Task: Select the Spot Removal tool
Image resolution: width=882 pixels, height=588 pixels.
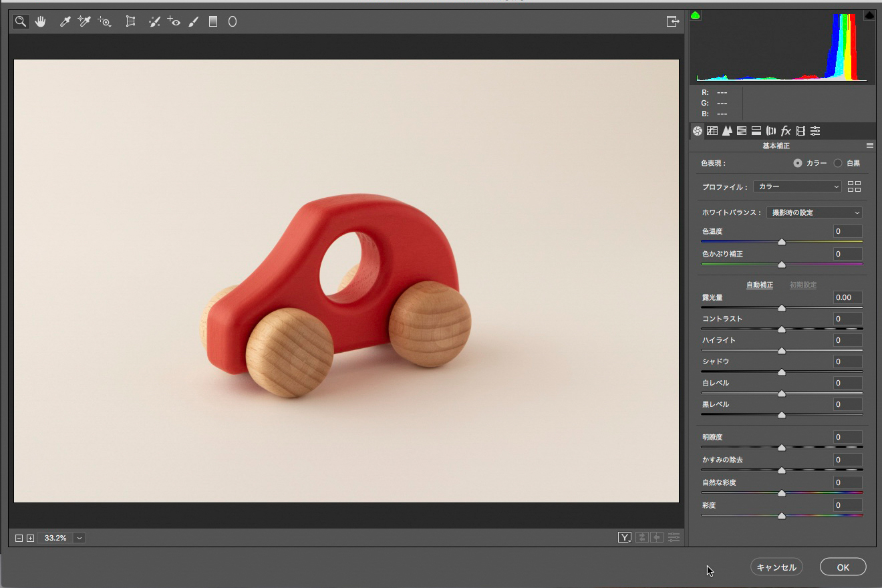Action: 154,22
